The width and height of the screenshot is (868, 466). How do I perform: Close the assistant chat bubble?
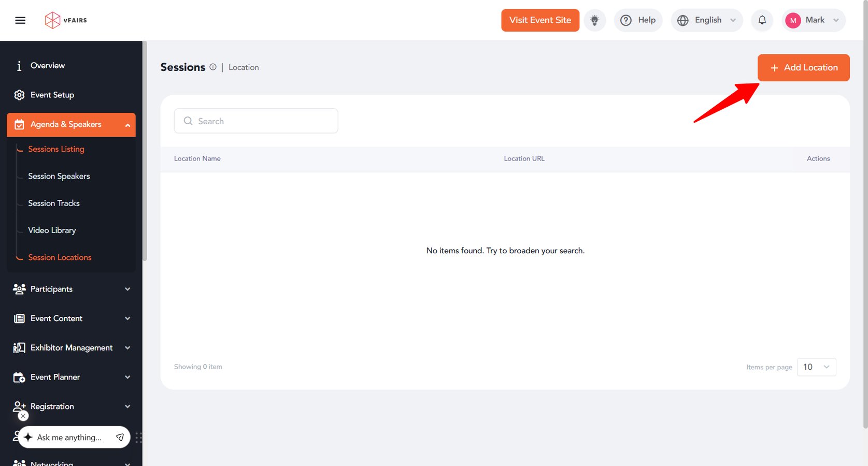point(23,416)
